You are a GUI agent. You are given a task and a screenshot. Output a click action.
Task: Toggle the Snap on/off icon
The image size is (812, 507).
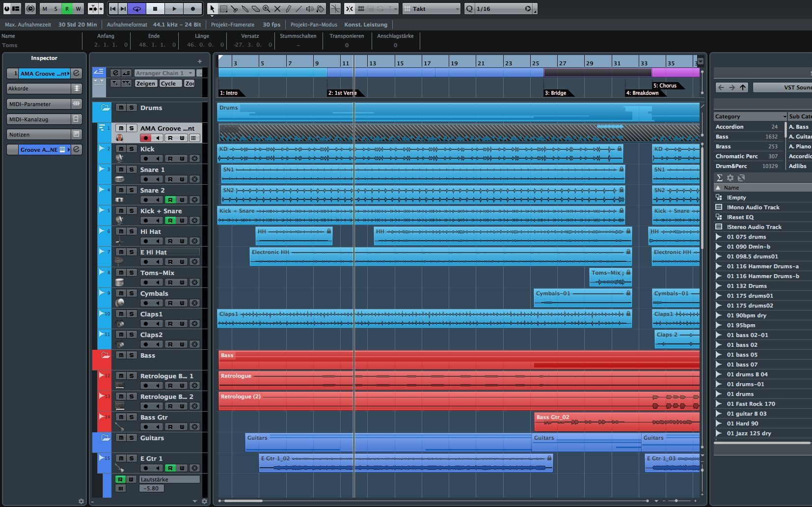(350, 9)
